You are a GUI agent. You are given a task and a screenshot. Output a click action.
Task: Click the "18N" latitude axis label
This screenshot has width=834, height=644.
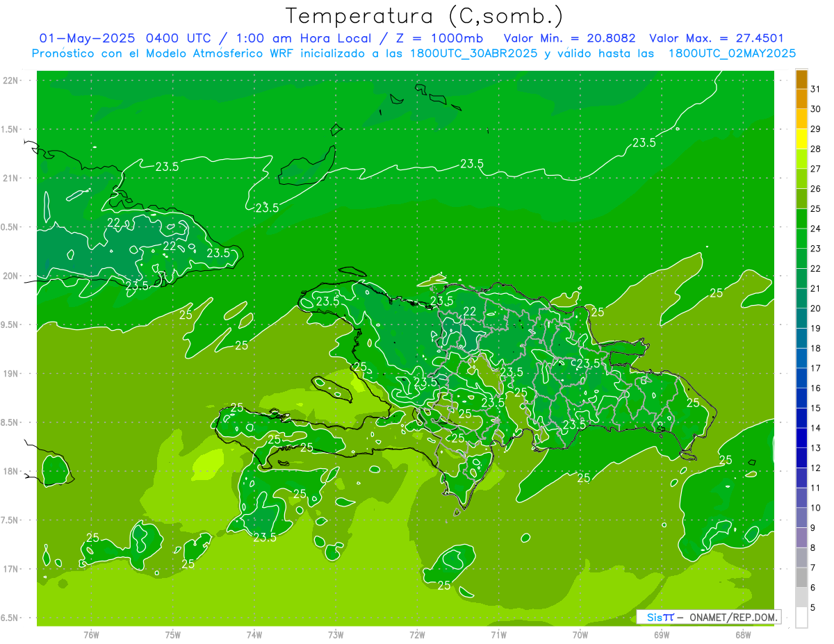(11, 471)
